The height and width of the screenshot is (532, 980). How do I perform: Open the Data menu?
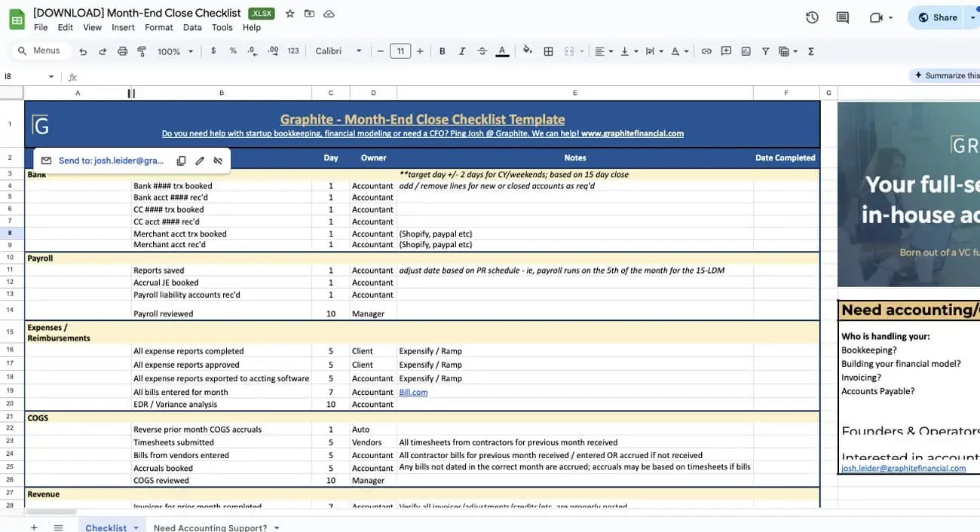(192, 27)
